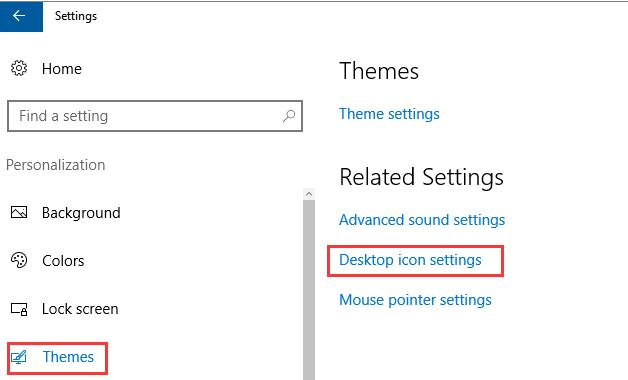Click the Themes brush-and-monitor icon
Screen dimensions: 628x380
pos(18,357)
